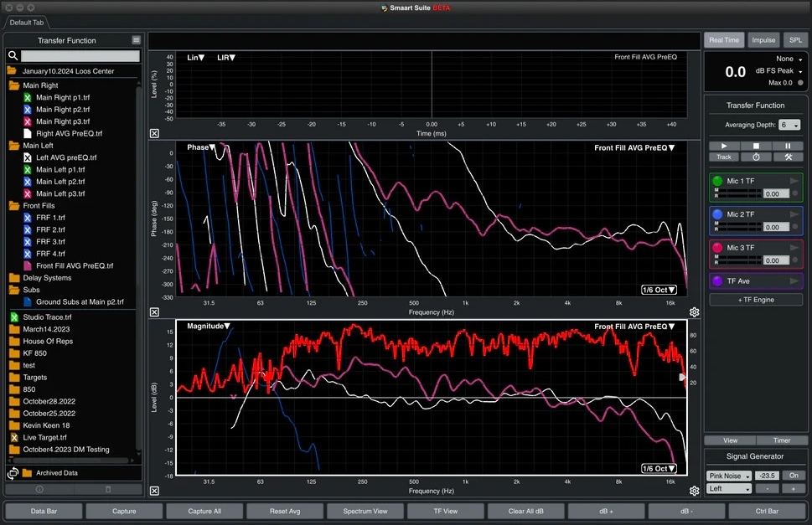This screenshot has height=525, width=812.
Task: Switch to SPL mode
Action: pyautogui.click(x=795, y=40)
